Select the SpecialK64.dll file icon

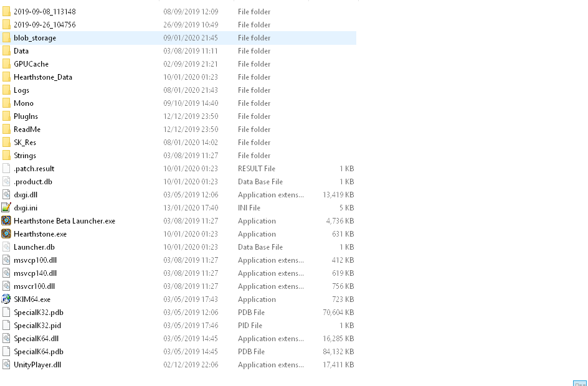point(6,339)
